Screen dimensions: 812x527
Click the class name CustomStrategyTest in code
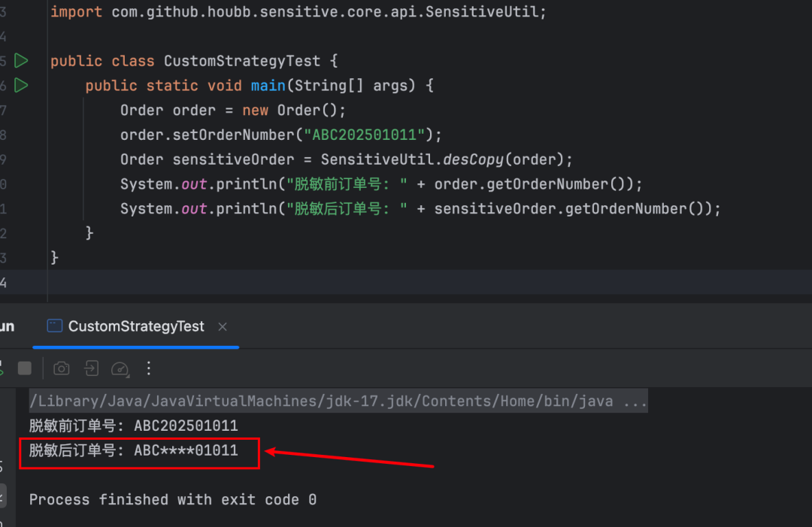coord(242,61)
